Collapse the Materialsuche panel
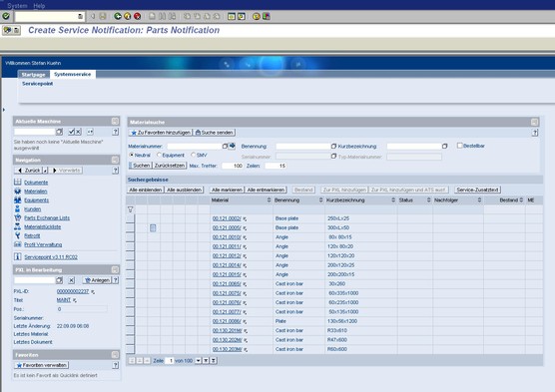This screenshot has height=392, width=555. click(x=535, y=122)
